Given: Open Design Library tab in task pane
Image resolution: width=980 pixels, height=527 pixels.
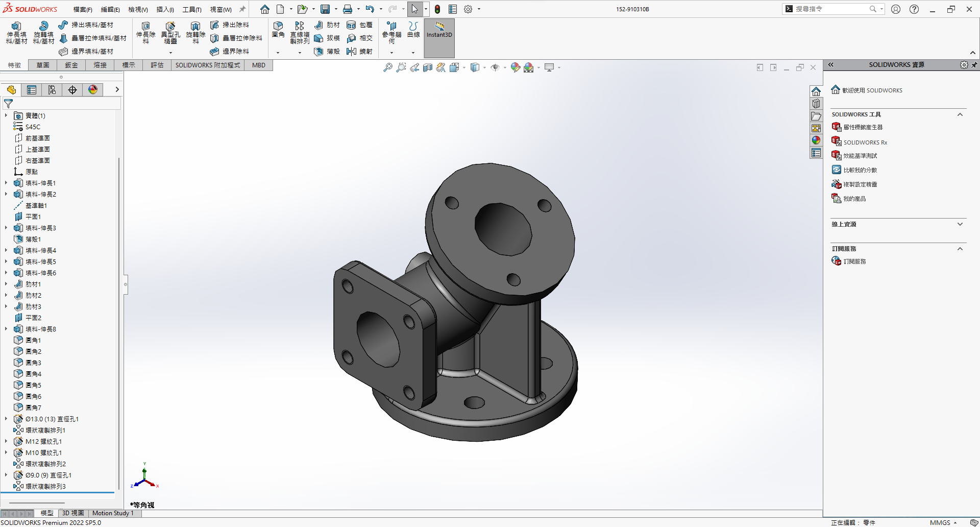Looking at the screenshot, I should tap(816, 104).
